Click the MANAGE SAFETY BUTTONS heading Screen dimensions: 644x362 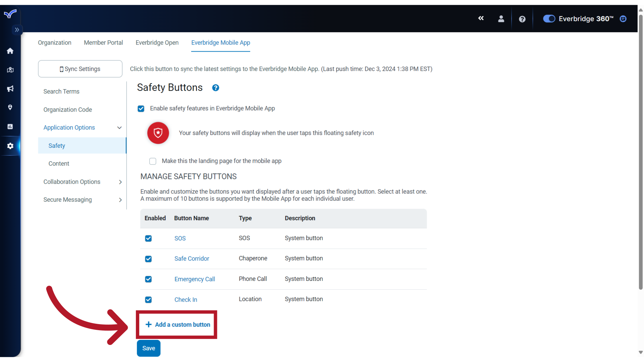click(x=189, y=177)
